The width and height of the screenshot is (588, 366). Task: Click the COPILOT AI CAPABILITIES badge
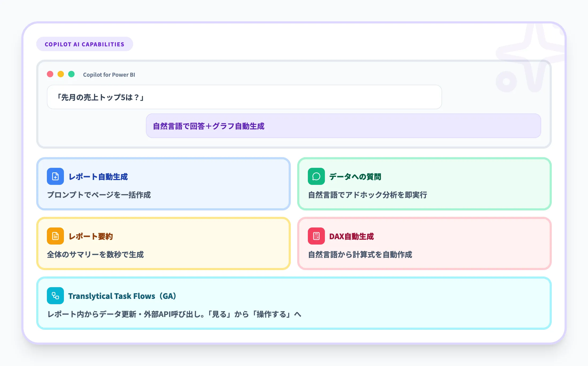[84, 44]
